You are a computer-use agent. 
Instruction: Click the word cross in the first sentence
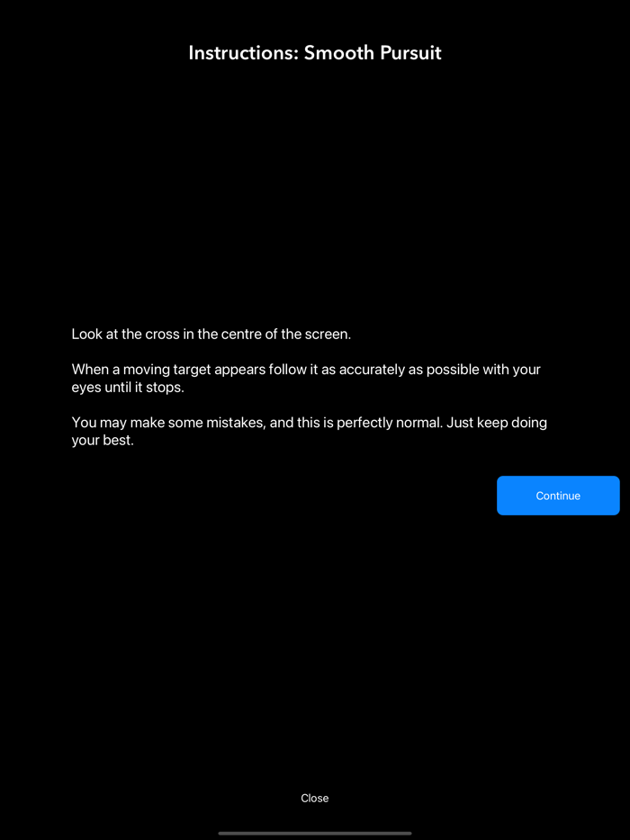tap(161, 335)
